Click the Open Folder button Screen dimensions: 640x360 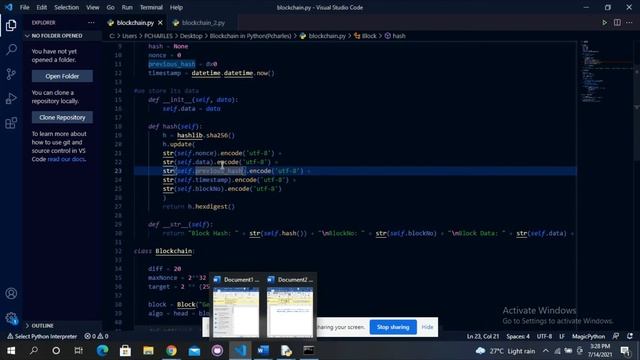point(62,76)
